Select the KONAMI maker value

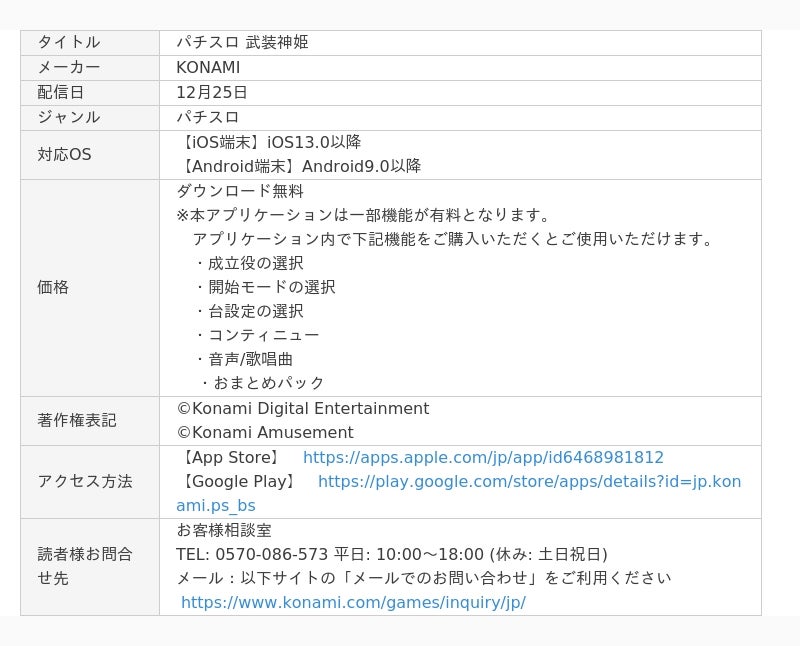click(x=208, y=68)
